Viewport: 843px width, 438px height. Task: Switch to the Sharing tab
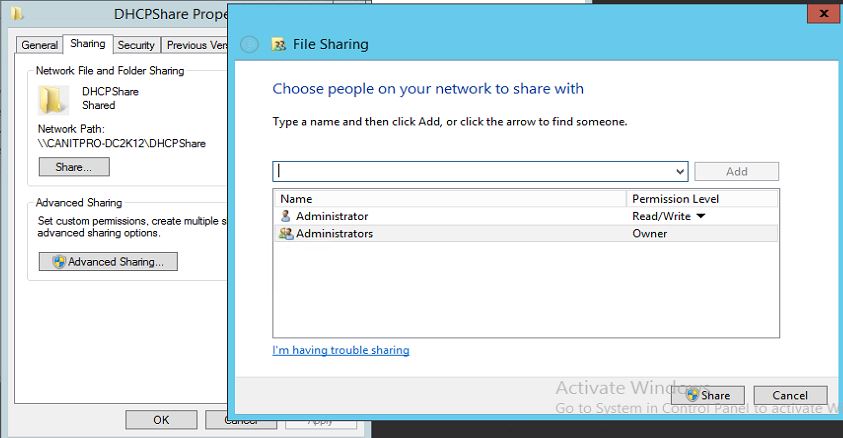[x=88, y=44]
